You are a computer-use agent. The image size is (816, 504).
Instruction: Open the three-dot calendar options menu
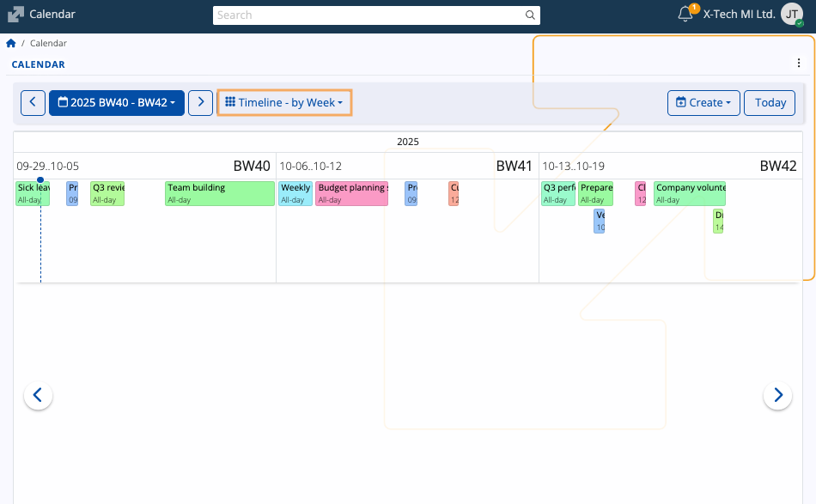pyautogui.click(x=799, y=64)
